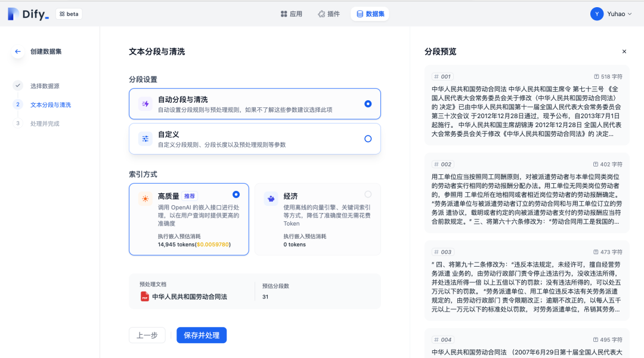
Task: Click the 自动分段与清洗 lightning icon
Action: coord(145,104)
